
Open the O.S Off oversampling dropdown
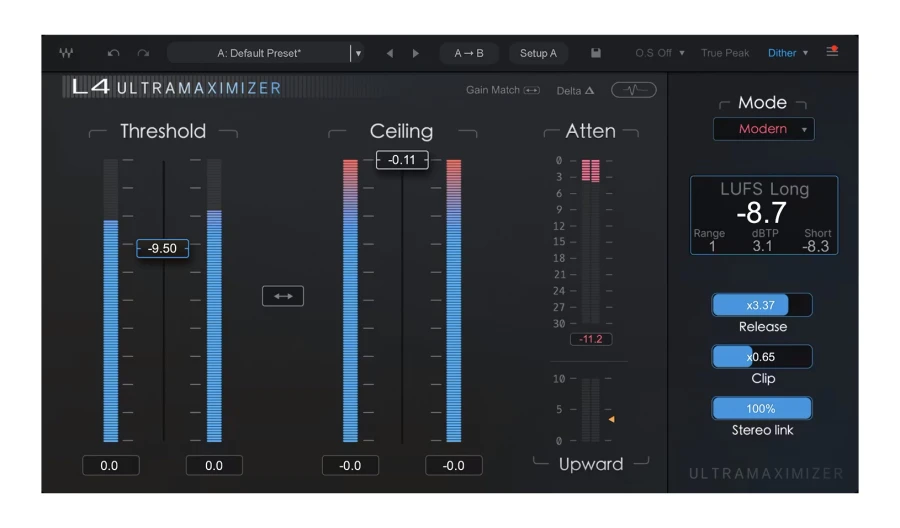(660, 53)
